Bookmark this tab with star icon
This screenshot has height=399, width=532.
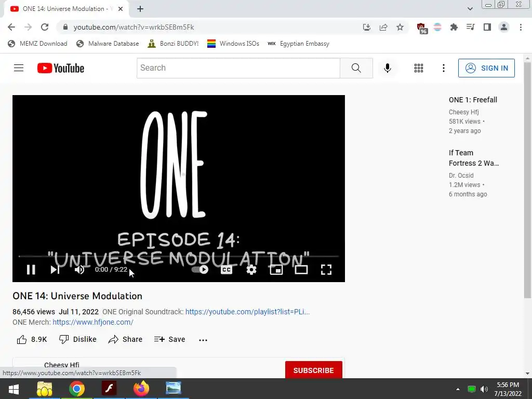[x=400, y=27]
